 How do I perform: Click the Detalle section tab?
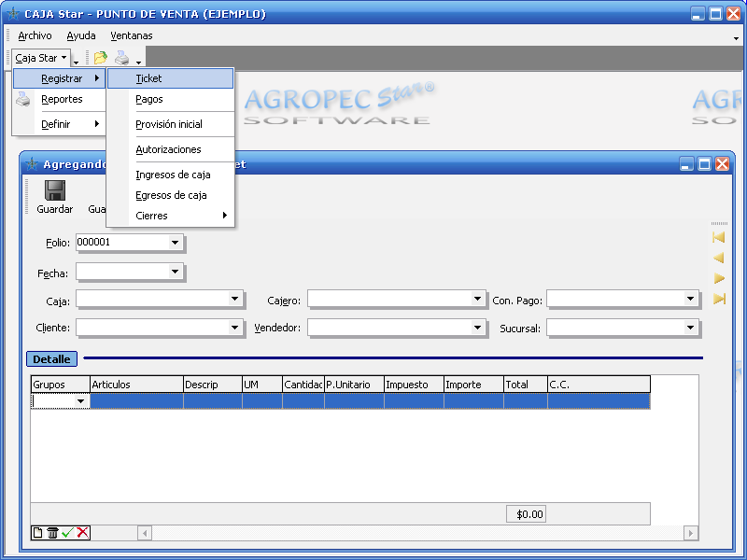[x=52, y=359]
